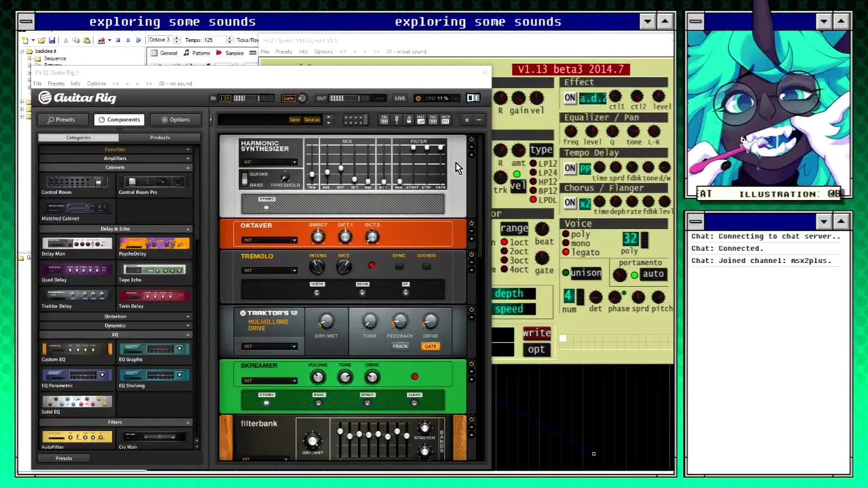Click the Oktaver DIRECT knob
This screenshot has width=868, height=488.
(x=318, y=237)
